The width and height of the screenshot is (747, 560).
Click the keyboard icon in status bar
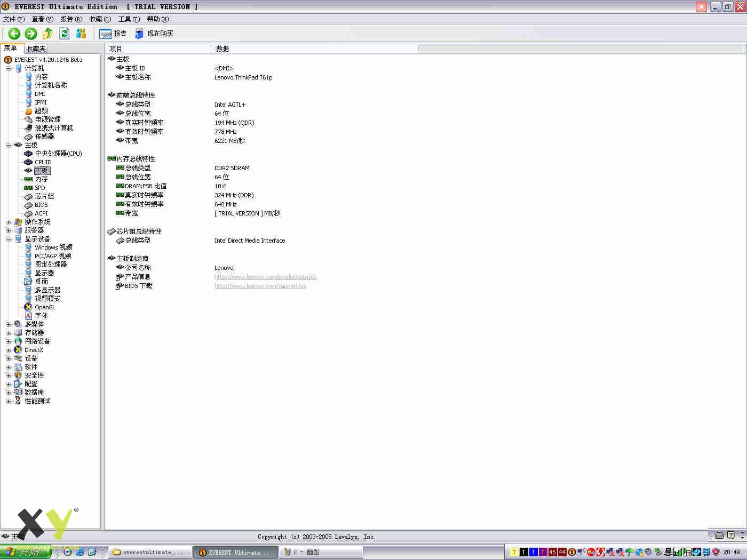pos(719,535)
